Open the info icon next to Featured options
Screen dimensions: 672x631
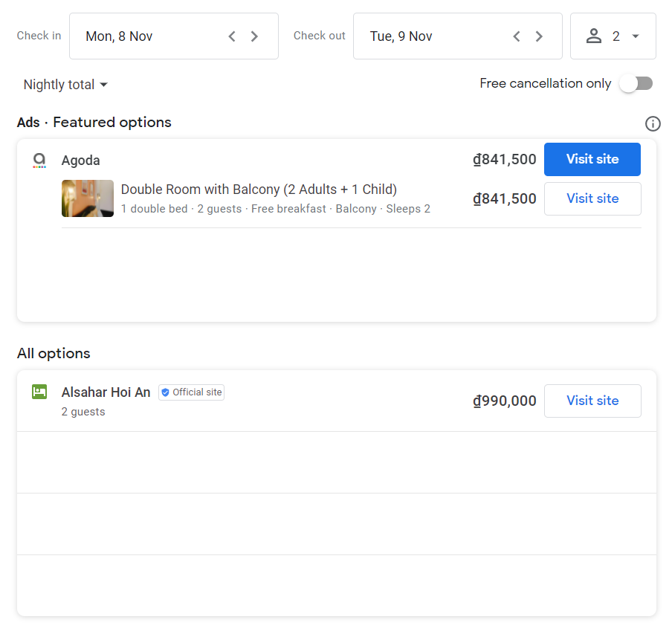(x=653, y=124)
